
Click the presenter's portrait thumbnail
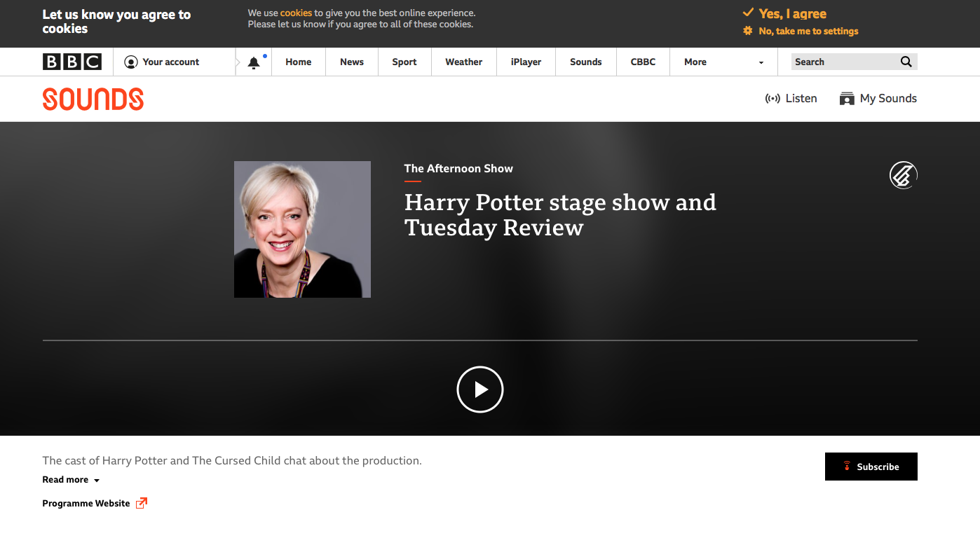302,229
